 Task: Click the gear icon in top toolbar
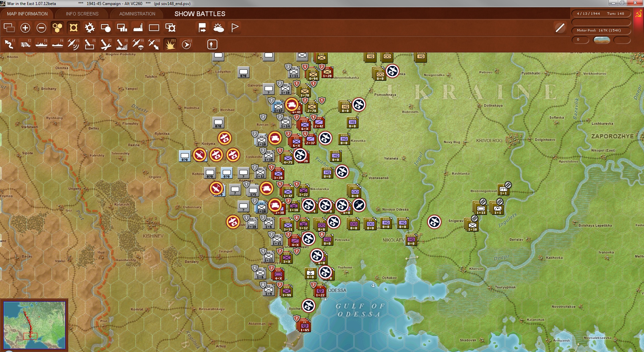tap(90, 28)
